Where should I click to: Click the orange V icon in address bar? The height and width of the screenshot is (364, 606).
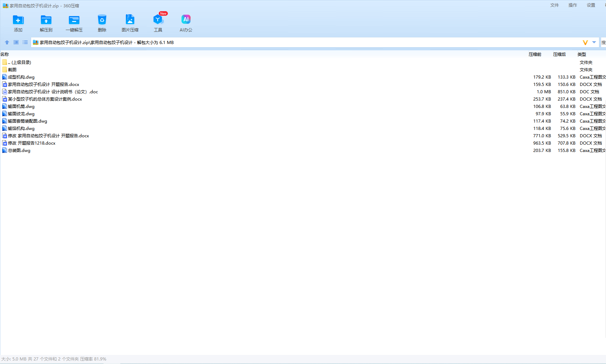point(585,43)
